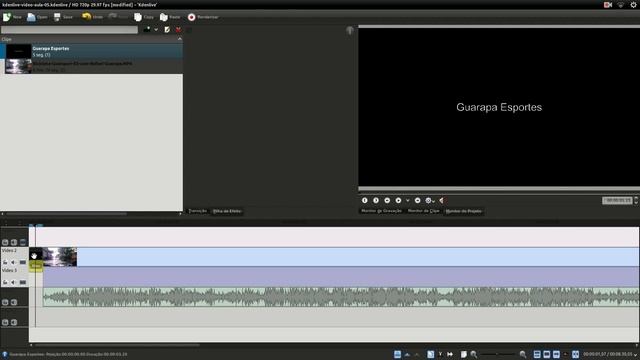Collapse the Clips column header arrow
The height and width of the screenshot is (360, 640).
coord(180,39)
